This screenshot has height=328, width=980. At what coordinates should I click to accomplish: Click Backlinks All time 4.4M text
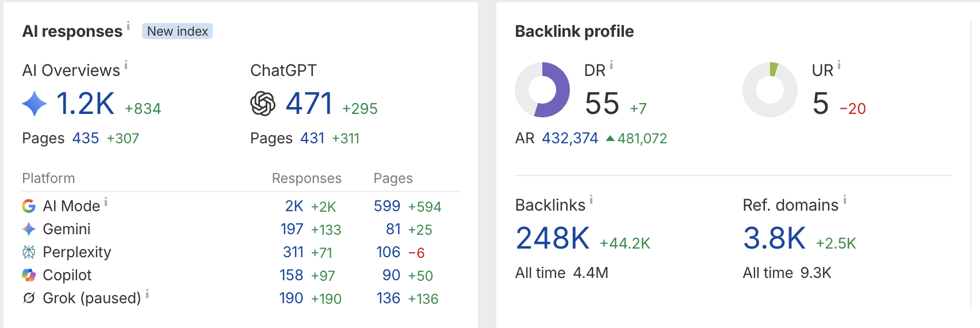click(561, 273)
